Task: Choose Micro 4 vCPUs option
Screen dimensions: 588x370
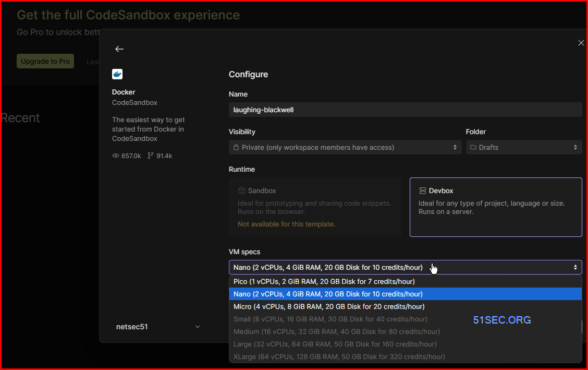Action: coord(405,306)
